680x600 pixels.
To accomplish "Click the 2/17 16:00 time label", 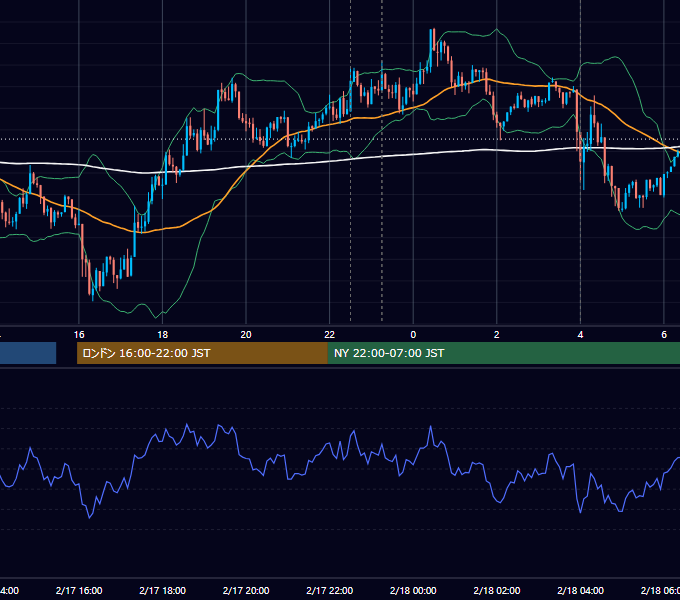I will click(79, 590).
